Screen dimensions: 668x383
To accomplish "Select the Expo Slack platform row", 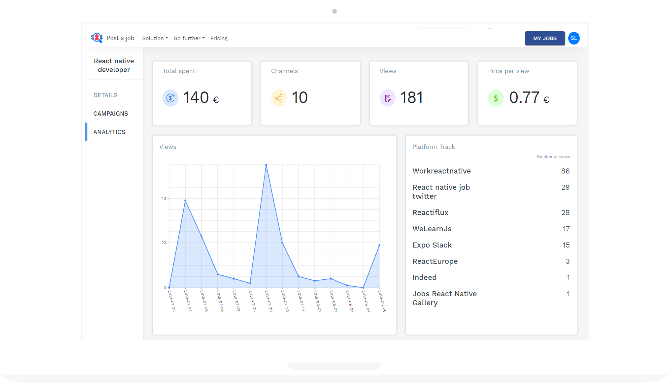I will [491, 245].
